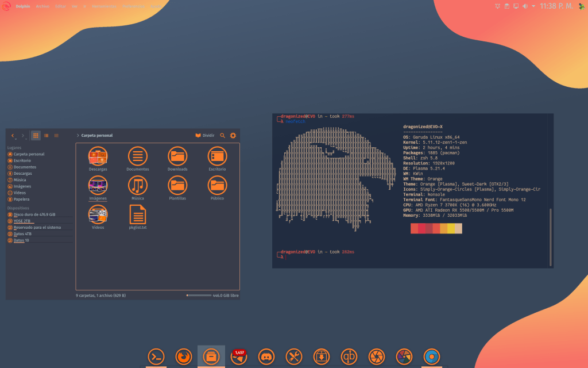Open Dolphin's gear settings menu
The height and width of the screenshot is (368, 588).
pyautogui.click(x=233, y=136)
